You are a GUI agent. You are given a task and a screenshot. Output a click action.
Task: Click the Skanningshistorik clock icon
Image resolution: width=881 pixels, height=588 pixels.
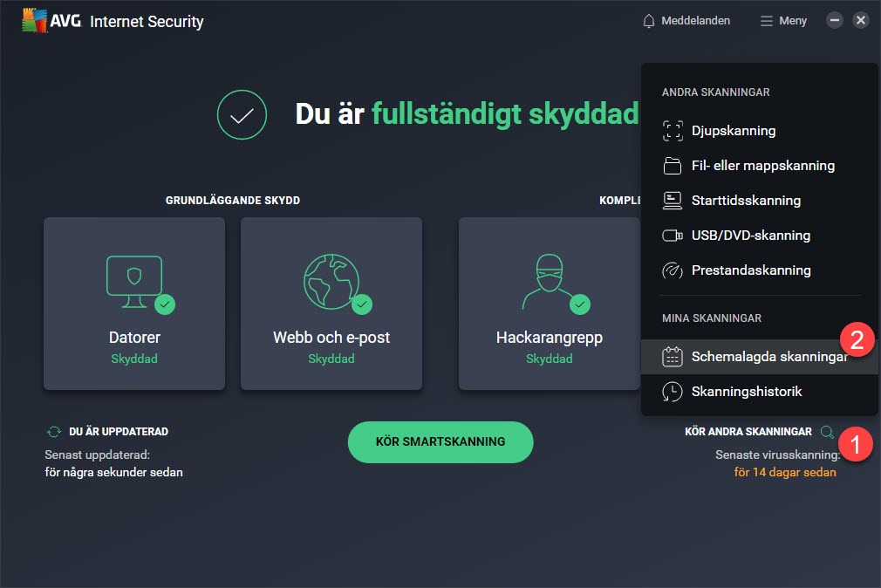pos(672,392)
